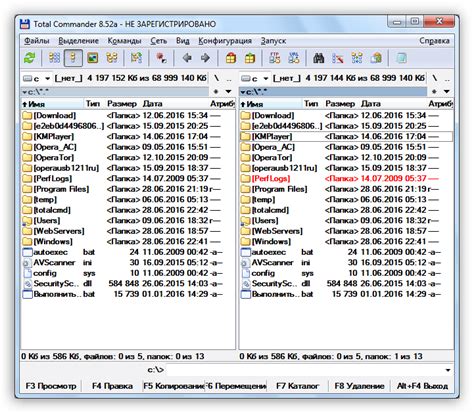Open the Конфигурация menu
Viewport: 474px width, 413px height.
(x=225, y=41)
